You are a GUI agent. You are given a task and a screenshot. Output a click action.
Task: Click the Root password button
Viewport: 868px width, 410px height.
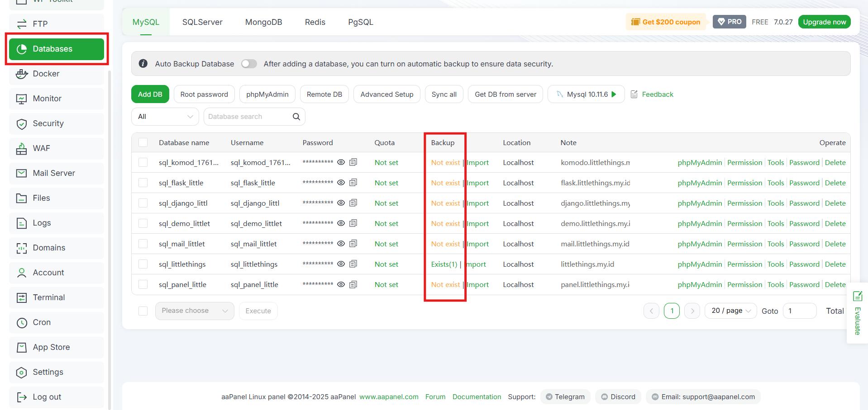tap(204, 94)
